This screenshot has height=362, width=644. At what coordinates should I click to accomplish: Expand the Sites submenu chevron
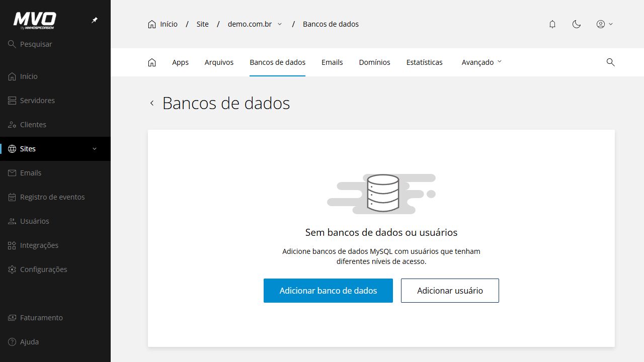coord(95,149)
